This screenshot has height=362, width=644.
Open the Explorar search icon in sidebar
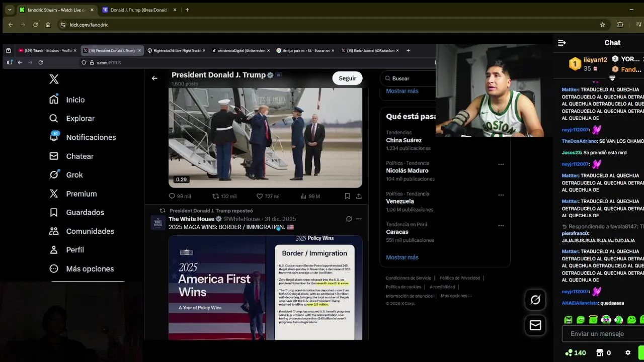tap(54, 118)
